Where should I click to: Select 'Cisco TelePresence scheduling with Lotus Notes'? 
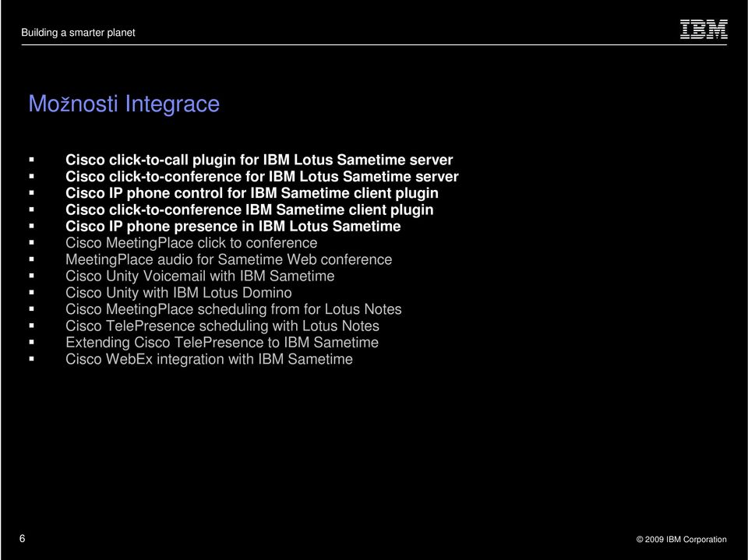coord(222,326)
